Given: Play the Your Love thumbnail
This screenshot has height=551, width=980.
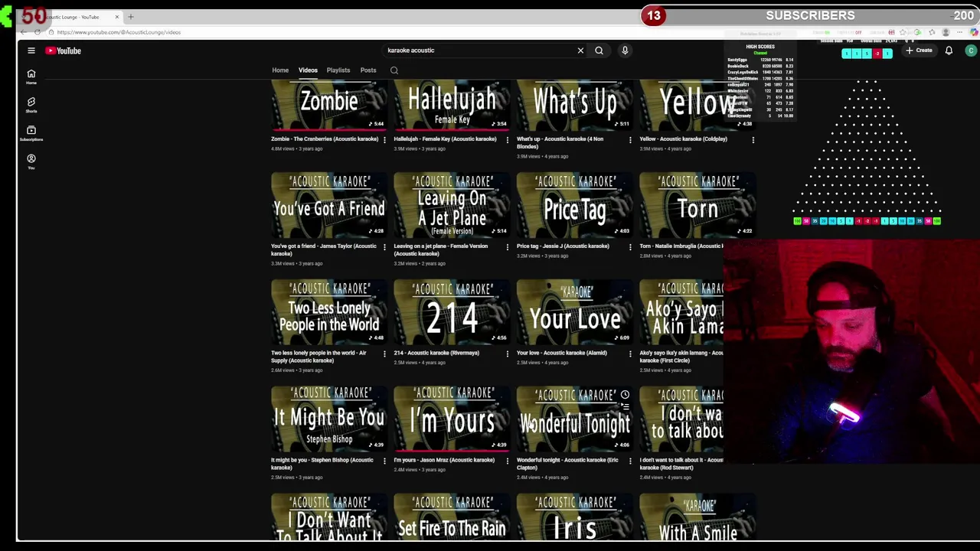Looking at the screenshot, I should click(x=575, y=311).
